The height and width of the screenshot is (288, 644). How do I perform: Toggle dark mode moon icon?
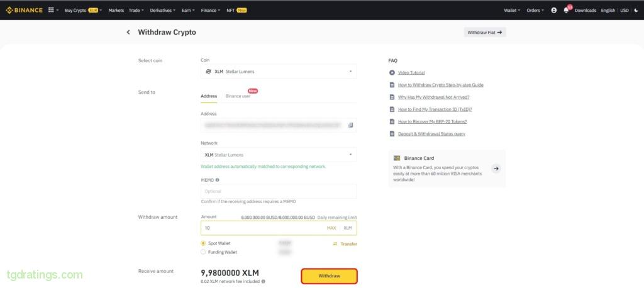click(636, 10)
